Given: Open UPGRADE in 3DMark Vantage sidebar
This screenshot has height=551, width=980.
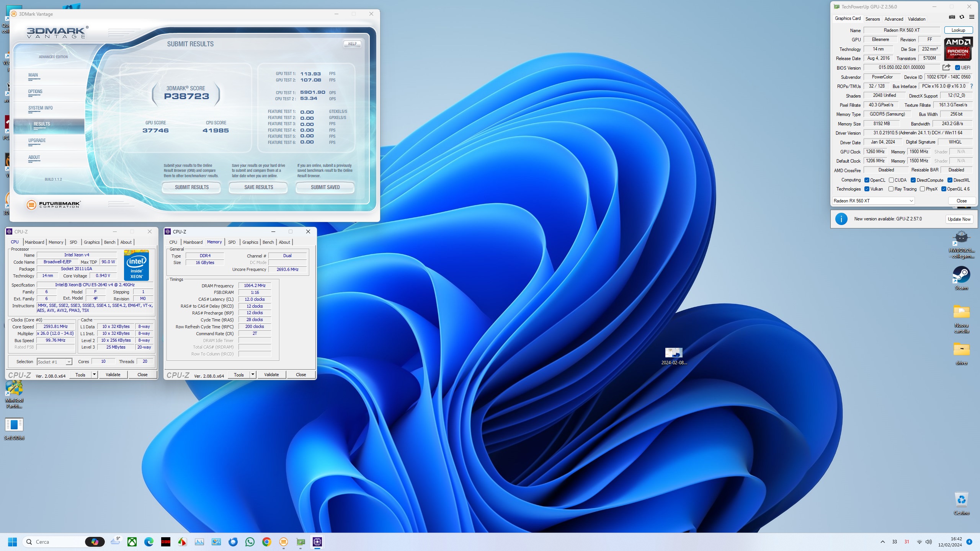Looking at the screenshot, I should [37, 141].
